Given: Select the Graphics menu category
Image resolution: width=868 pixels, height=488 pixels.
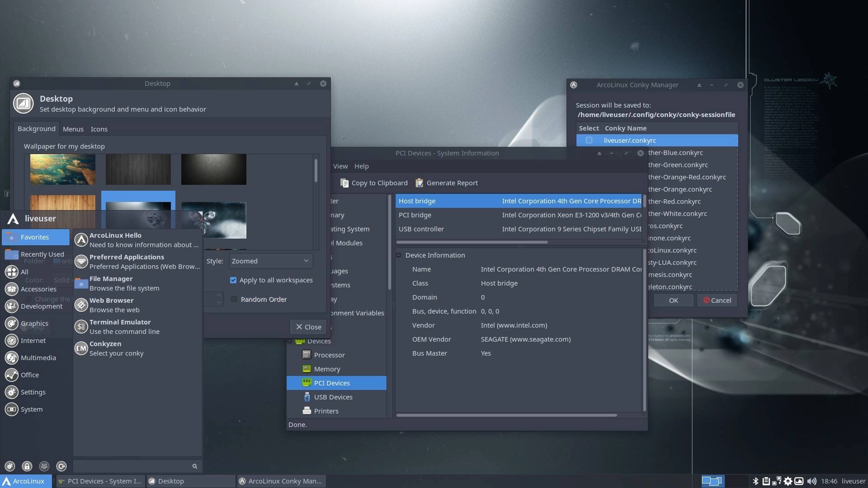Looking at the screenshot, I should point(36,324).
